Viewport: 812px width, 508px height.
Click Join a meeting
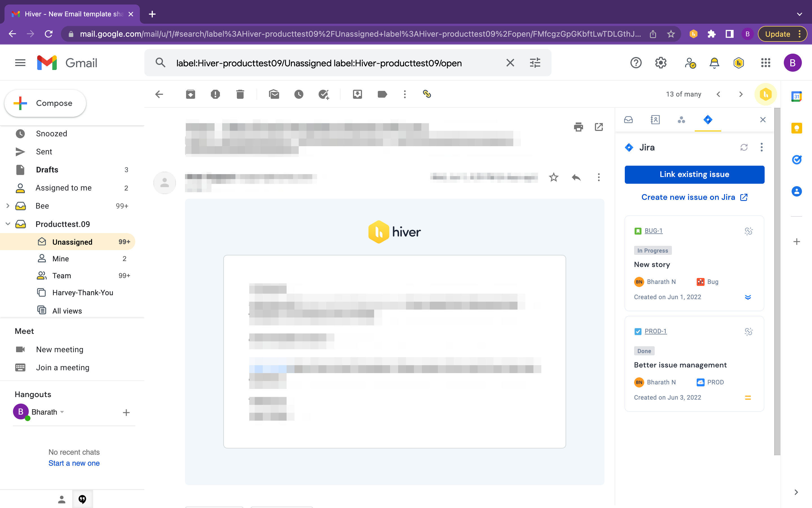coord(62,367)
